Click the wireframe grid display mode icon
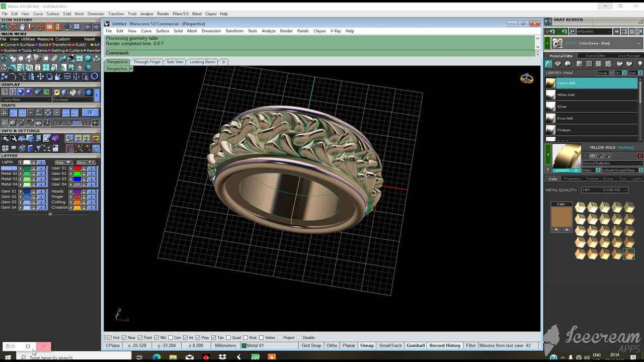644x362 pixels. point(5,92)
